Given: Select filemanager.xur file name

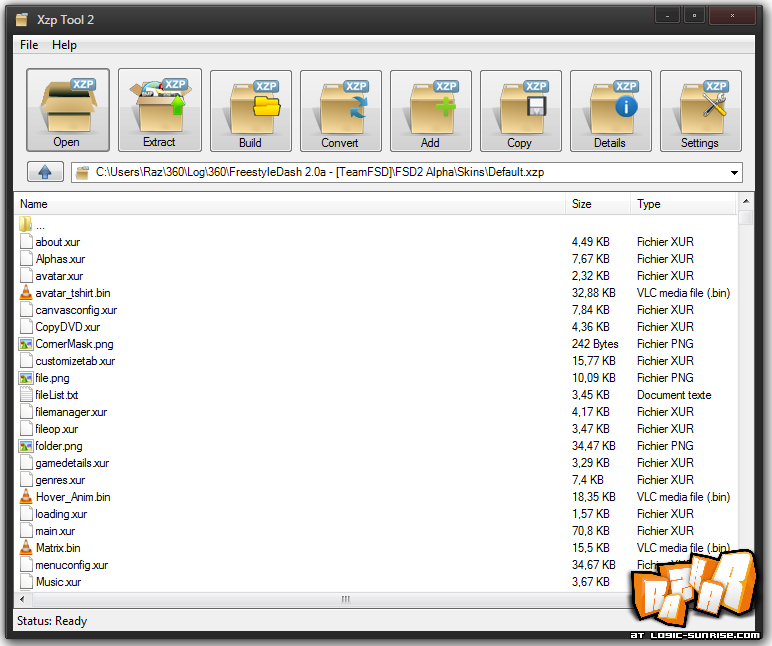Looking at the screenshot, I should coord(71,412).
